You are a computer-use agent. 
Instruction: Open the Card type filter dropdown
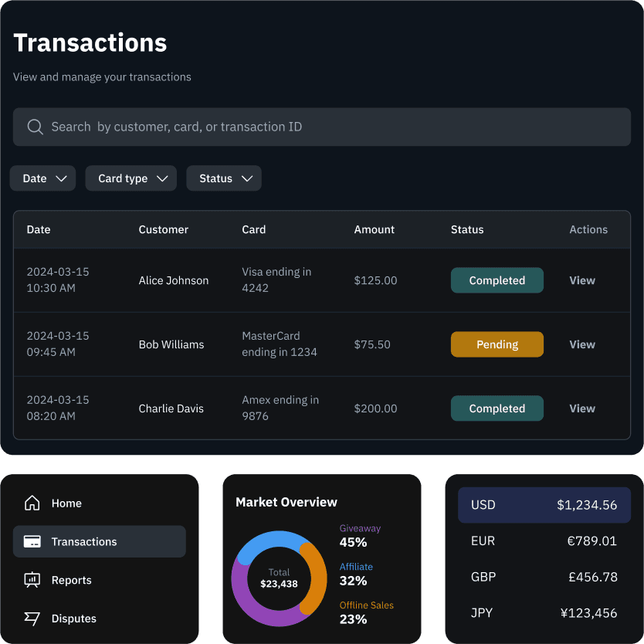pos(130,178)
